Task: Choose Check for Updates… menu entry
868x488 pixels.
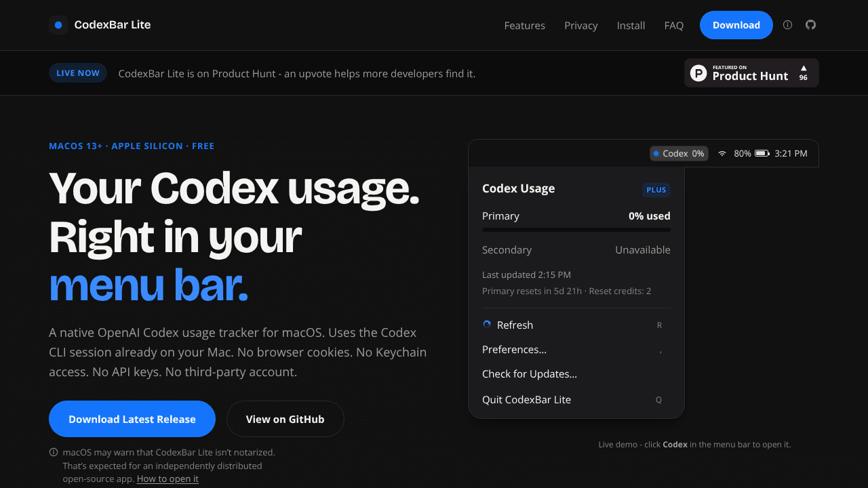Action: 576,374
